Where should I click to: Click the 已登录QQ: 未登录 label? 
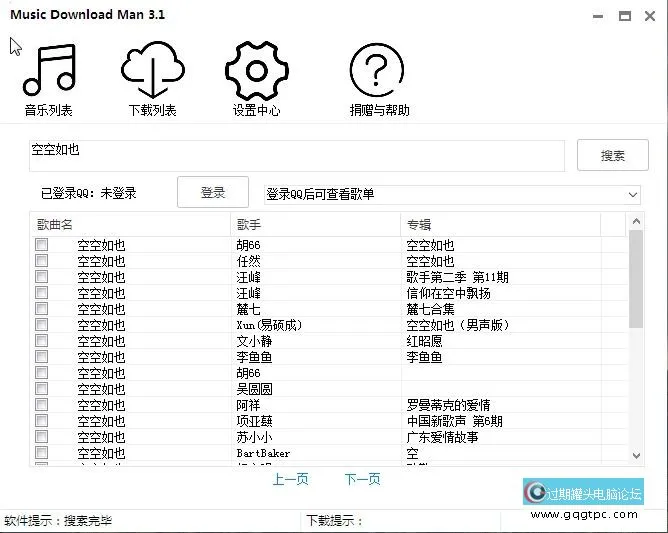[x=89, y=193]
